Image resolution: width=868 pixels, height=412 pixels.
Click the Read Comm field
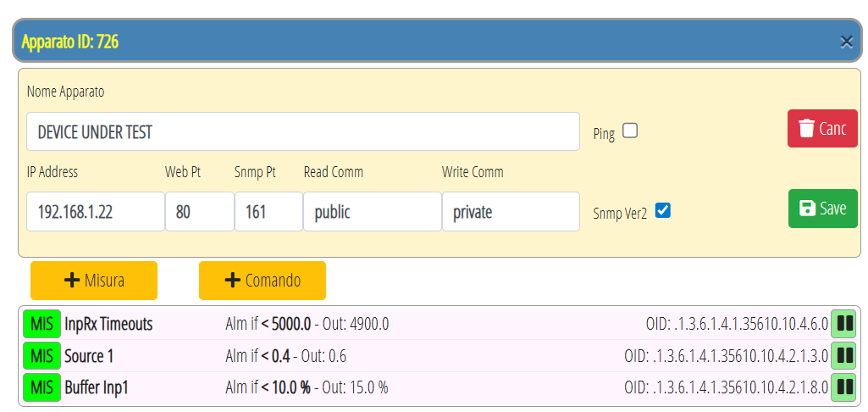tap(372, 212)
